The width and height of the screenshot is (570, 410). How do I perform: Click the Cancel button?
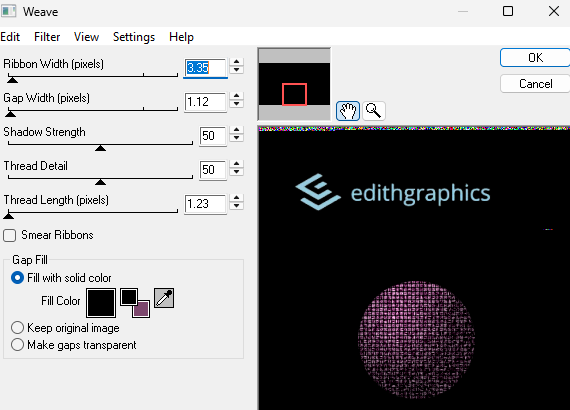pyautogui.click(x=535, y=84)
